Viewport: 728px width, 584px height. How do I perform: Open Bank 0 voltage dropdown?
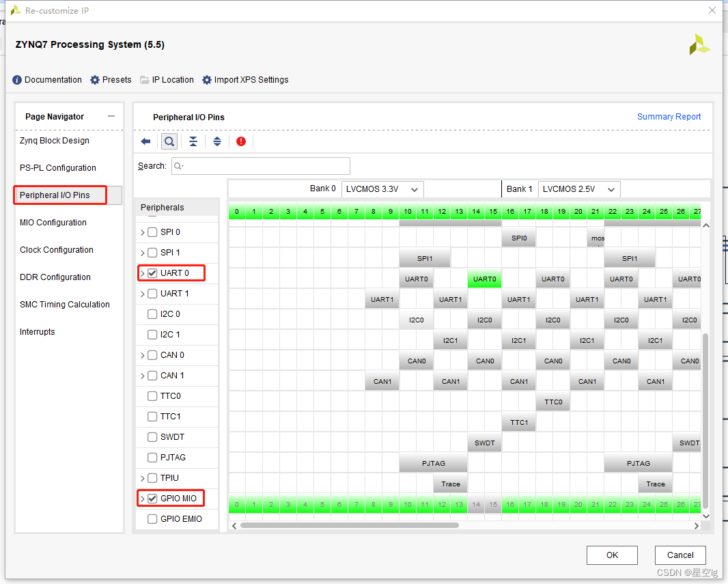tap(382, 189)
